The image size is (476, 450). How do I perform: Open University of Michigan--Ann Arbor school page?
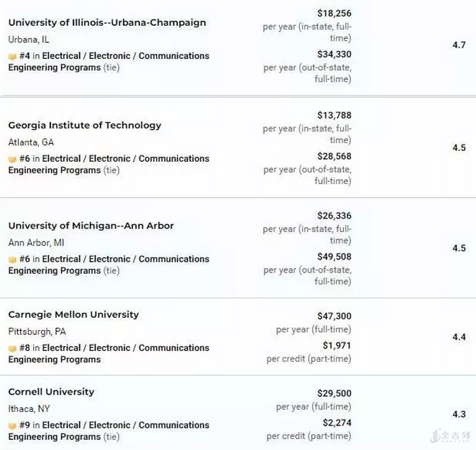tap(91, 226)
